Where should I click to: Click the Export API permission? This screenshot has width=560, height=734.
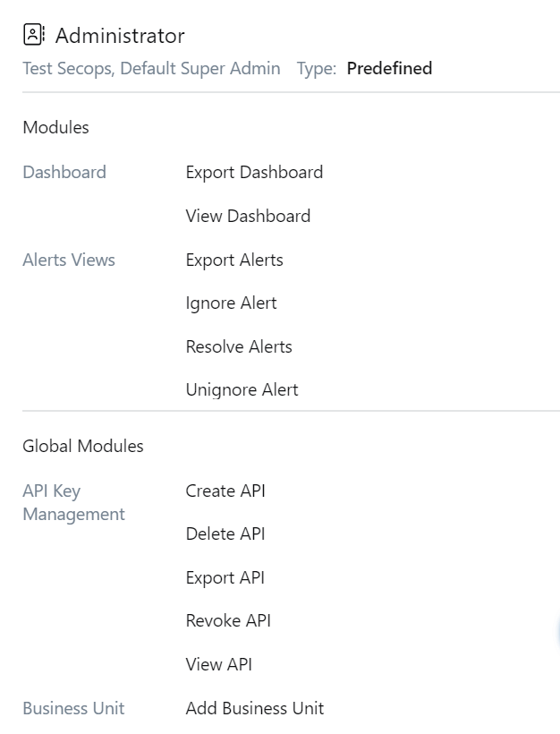(x=225, y=577)
